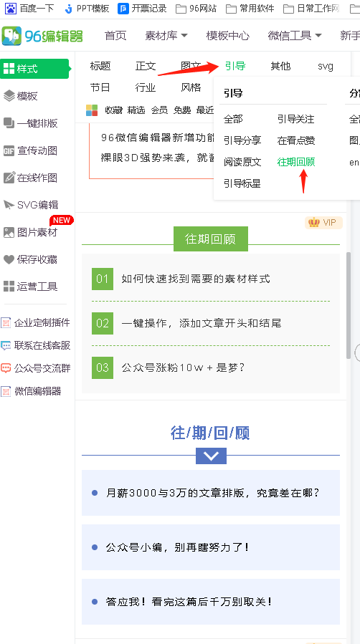Select the 风格 category tab
Image resolution: width=360 pixels, height=644 pixels.
tap(191, 87)
